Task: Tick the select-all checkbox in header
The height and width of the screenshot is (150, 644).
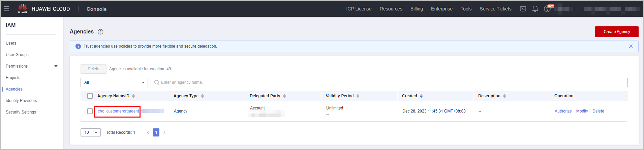Action: coord(90,96)
